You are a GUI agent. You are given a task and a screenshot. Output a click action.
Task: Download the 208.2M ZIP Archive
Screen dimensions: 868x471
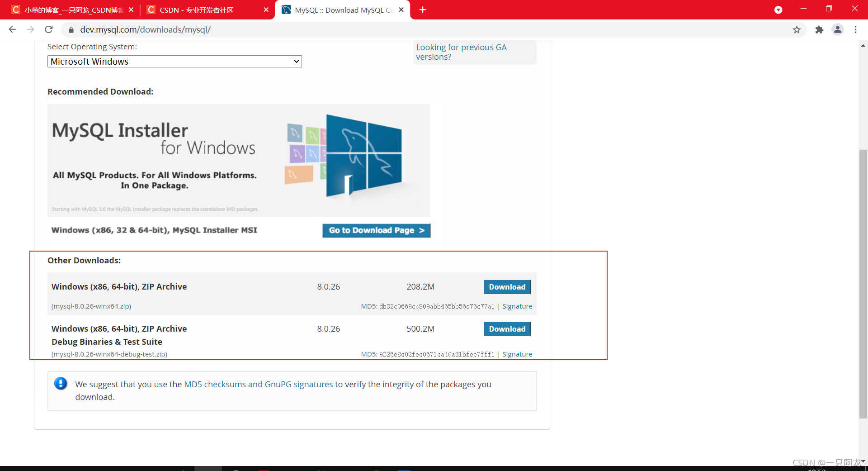[507, 287]
